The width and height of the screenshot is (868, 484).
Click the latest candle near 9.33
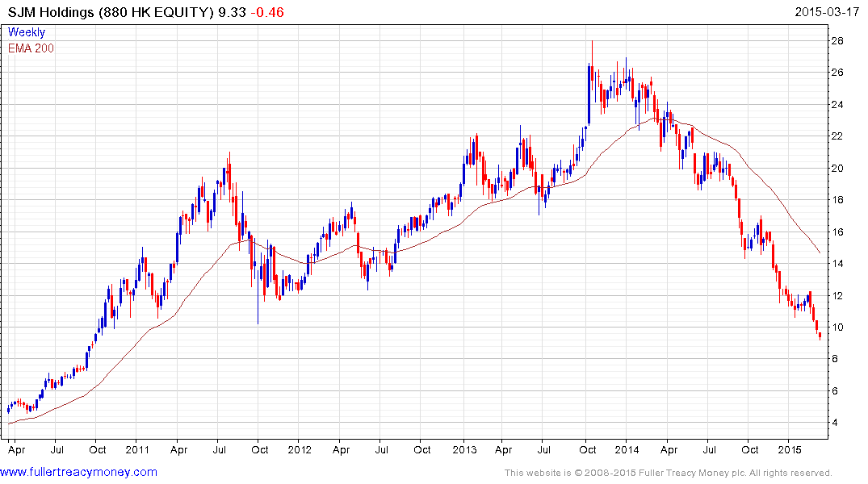pyautogui.click(x=820, y=336)
